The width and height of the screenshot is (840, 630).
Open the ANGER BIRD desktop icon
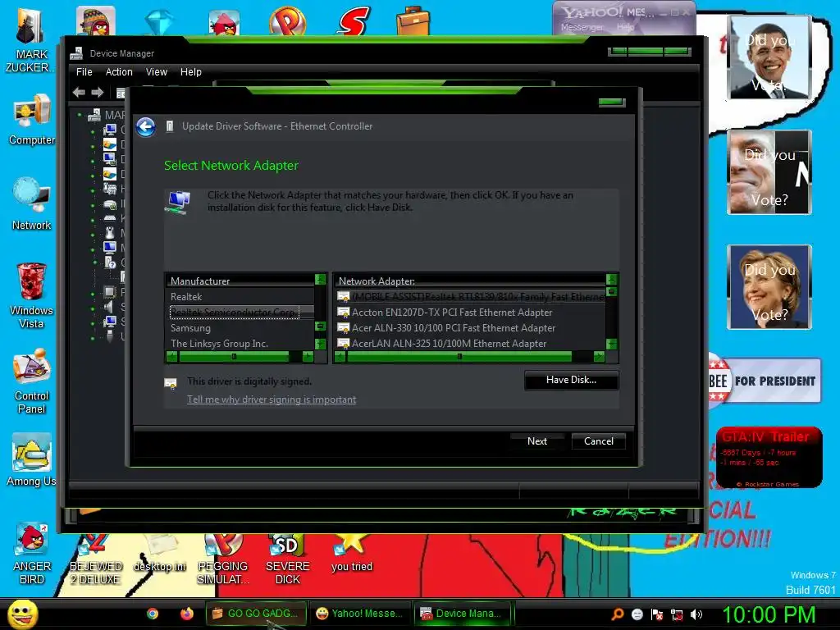[x=32, y=555]
